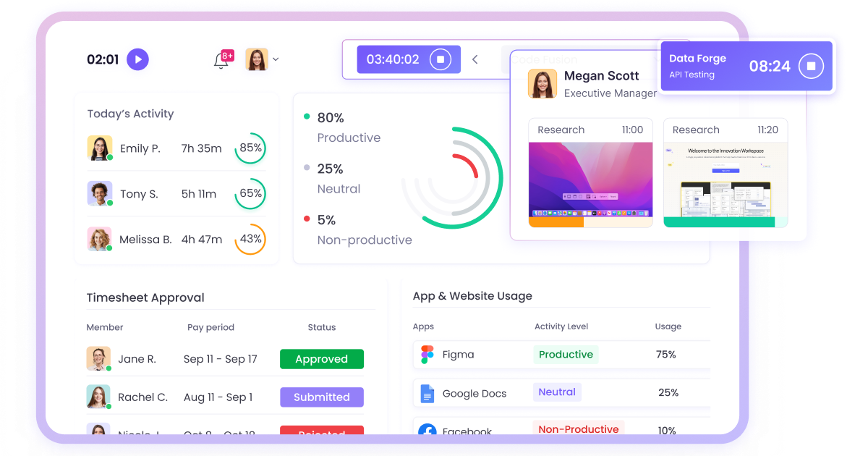Viewport: 868px width, 456px height.
Task: Select the 25% Neutral legend entry
Action: click(332, 178)
